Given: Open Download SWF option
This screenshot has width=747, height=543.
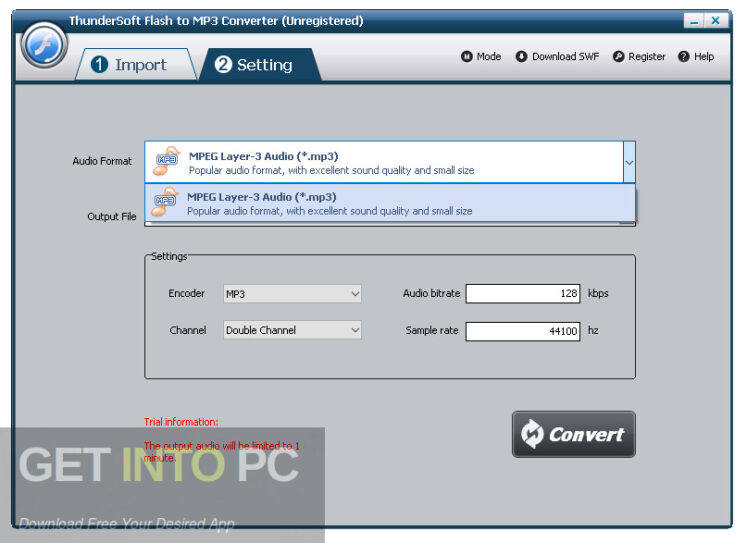Looking at the screenshot, I should coord(557,57).
